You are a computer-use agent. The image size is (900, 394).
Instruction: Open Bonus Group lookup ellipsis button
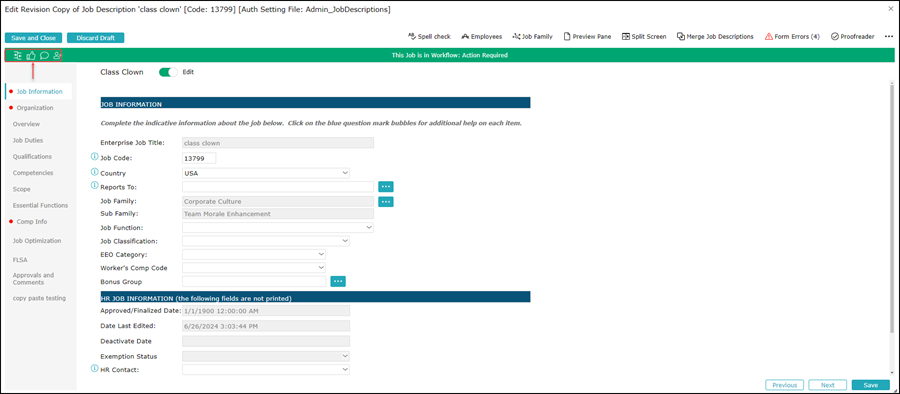tap(338, 281)
